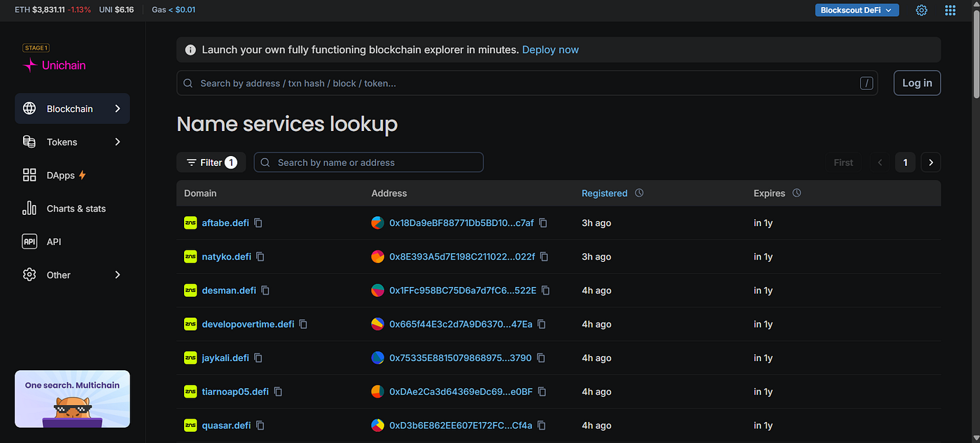Copy address 0xD3b6E862EE607E172FC...Cf4a
Viewport: 980px width, 443px height.
tap(541, 425)
